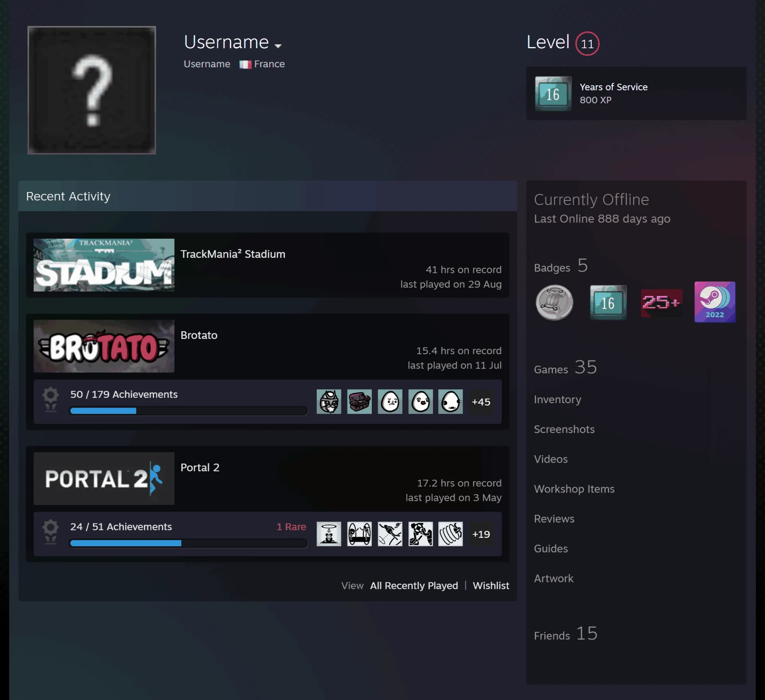Image resolution: width=765 pixels, height=700 pixels.
Task: Show the +19 more Portal 2 achievements
Action: (481, 534)
